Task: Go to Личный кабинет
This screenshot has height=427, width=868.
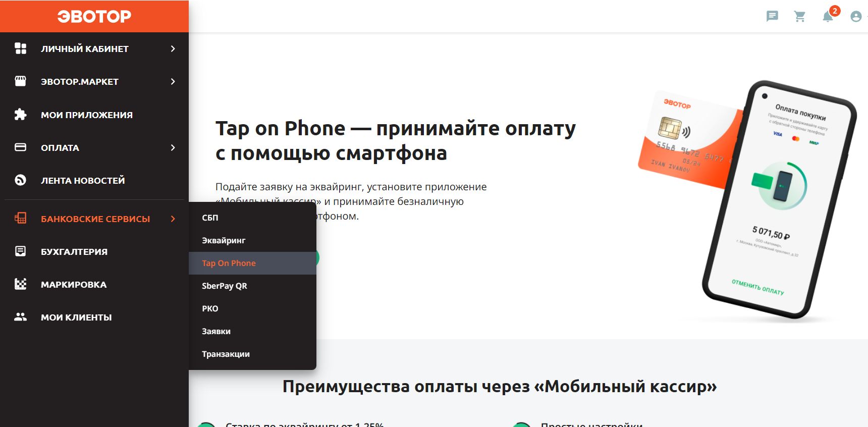Action: pos(85,49)
